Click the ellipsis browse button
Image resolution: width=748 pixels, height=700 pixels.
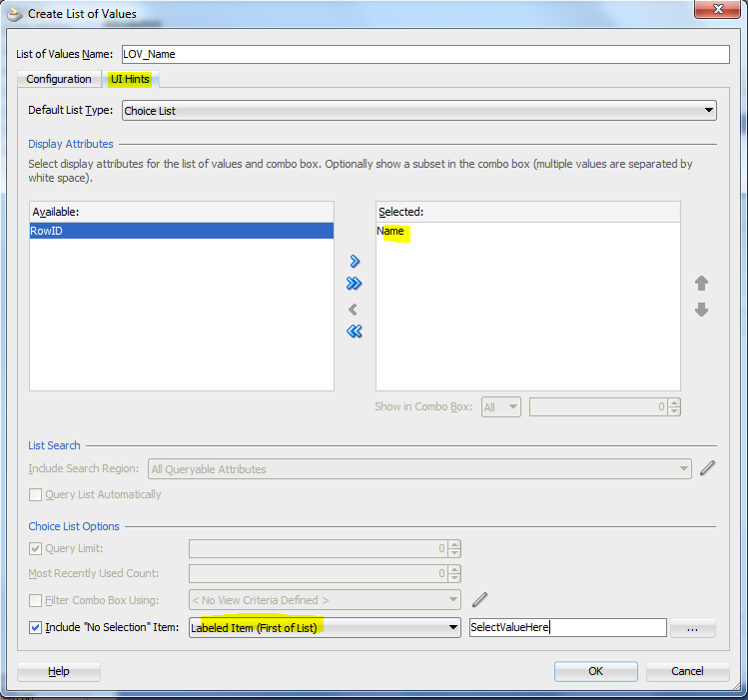click(x=692, y=627)
